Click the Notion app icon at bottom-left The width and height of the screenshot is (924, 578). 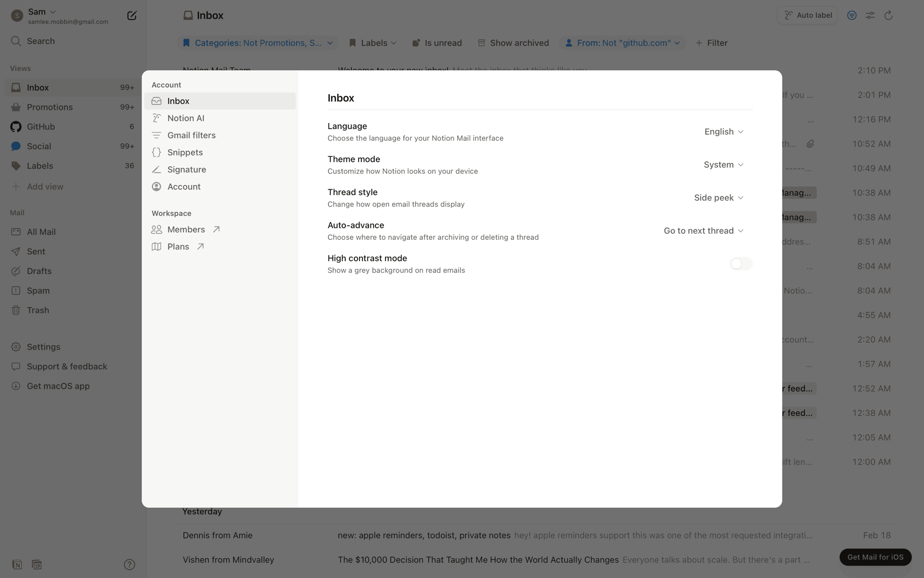pos(17,565)
